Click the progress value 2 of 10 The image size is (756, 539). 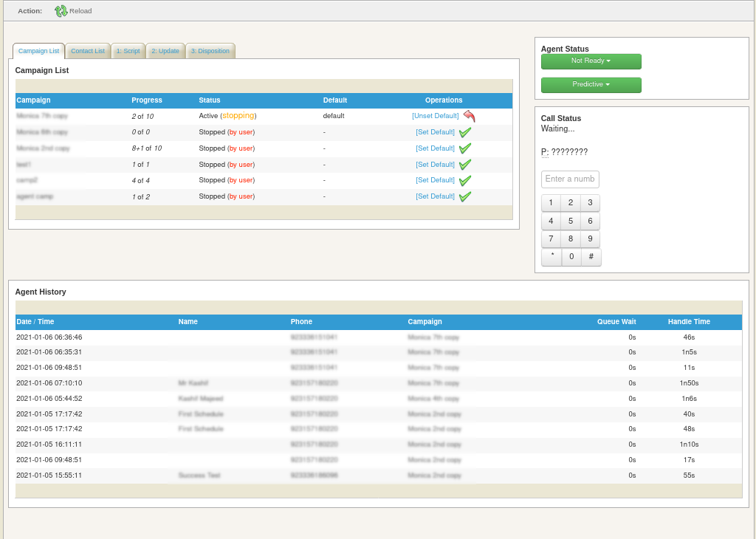[142, 116]
